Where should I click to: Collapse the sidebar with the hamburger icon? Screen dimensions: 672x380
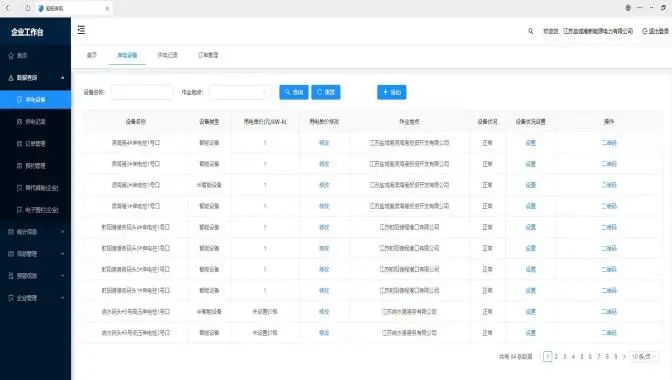pyautogui.click(x=81, y=30)
